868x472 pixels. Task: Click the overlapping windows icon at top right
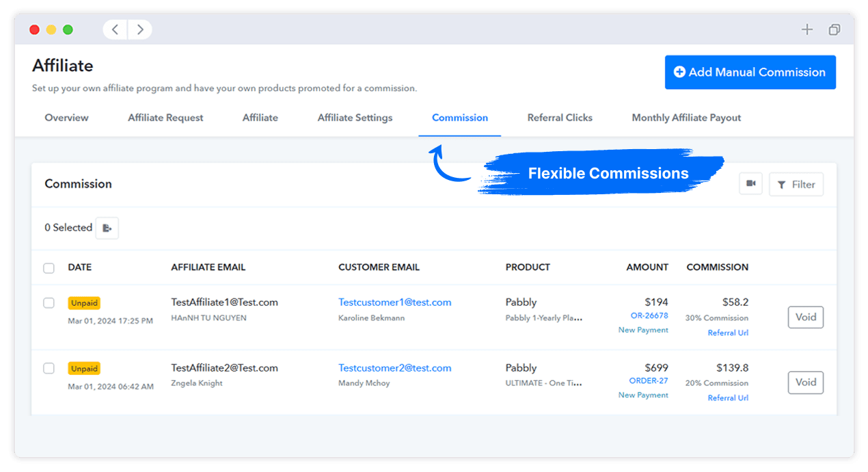coord(834,29)
